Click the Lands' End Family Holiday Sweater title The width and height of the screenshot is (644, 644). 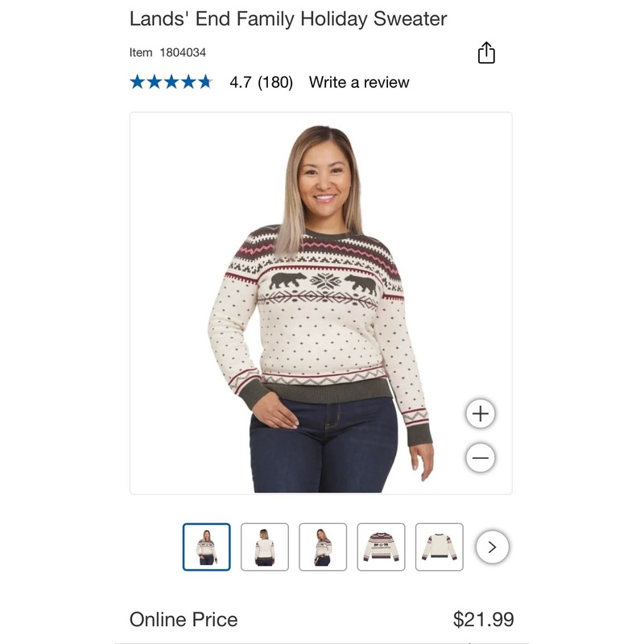[288, 19]
